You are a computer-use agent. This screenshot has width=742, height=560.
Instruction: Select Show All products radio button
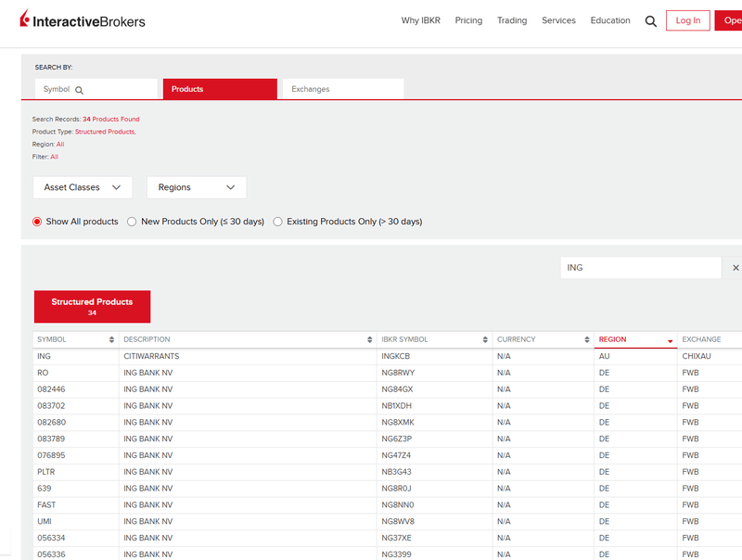[x=37, y=222]
